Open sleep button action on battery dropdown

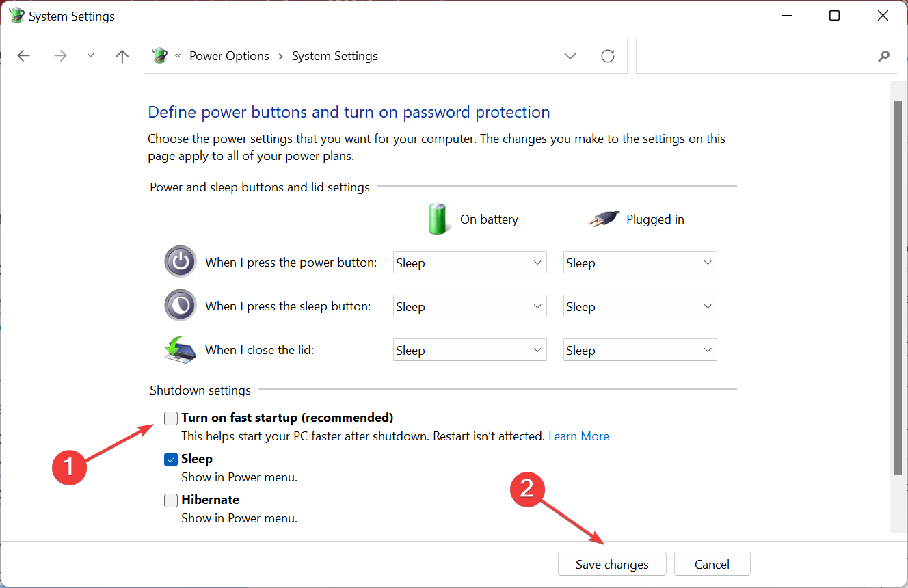pos(470,306)
